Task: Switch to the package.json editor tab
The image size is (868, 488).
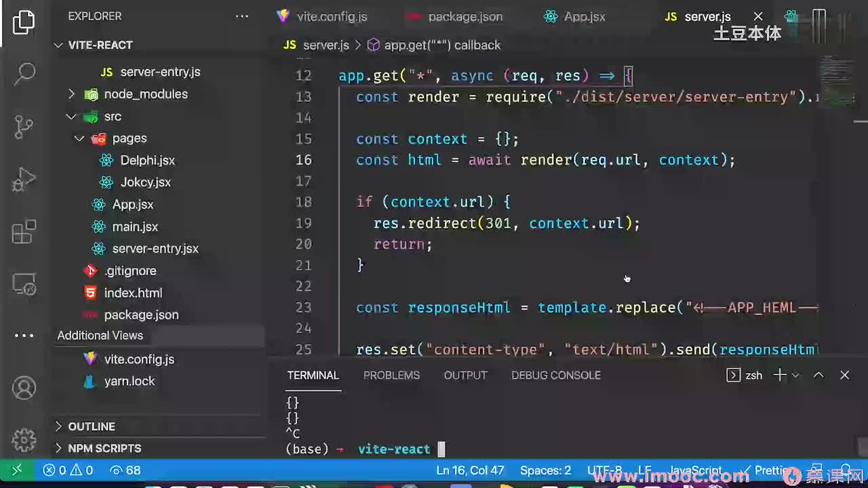Action: pyautogui.click(x=465, y=17)
